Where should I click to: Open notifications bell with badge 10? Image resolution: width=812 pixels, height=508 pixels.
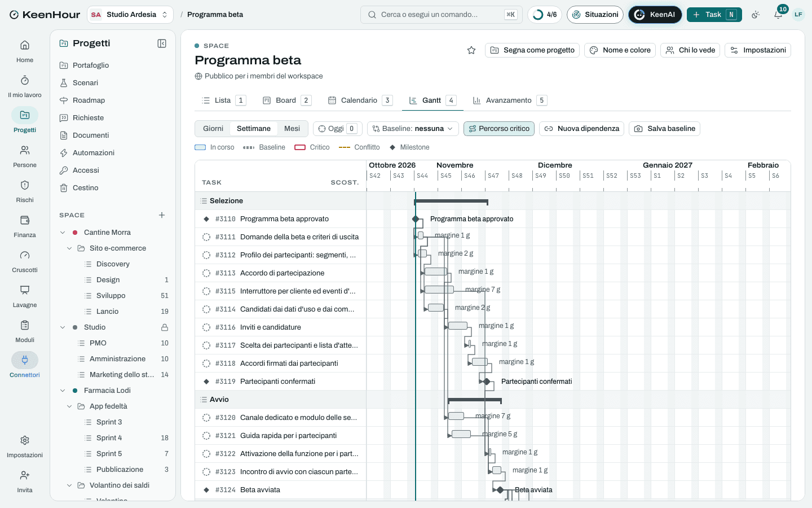pyautogui.click(x=778, y=15)
